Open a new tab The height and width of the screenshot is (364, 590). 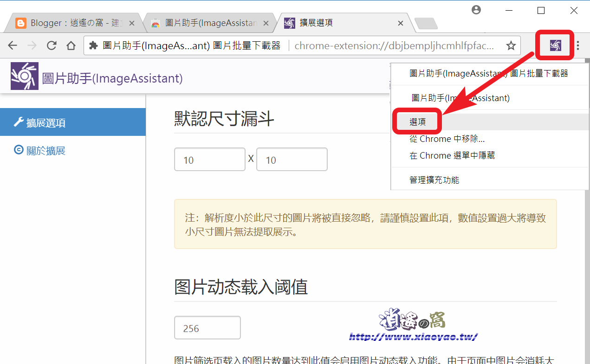coord(425,23)
